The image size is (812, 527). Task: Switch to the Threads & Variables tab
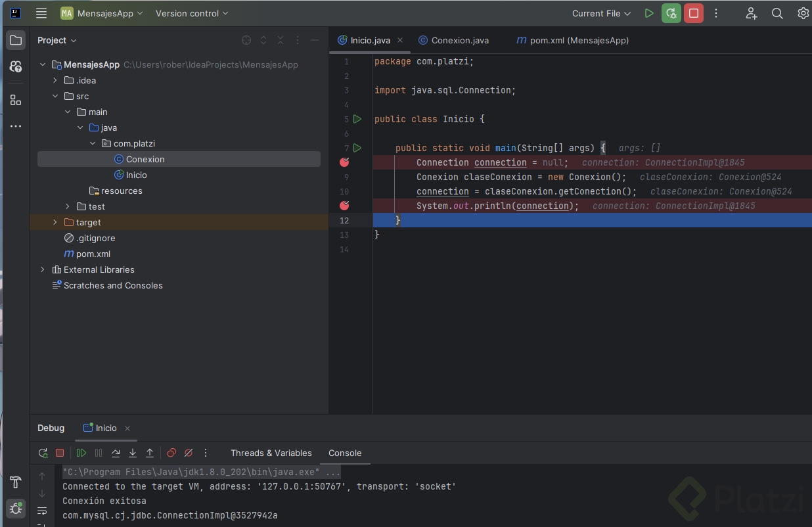pos(271,453)
